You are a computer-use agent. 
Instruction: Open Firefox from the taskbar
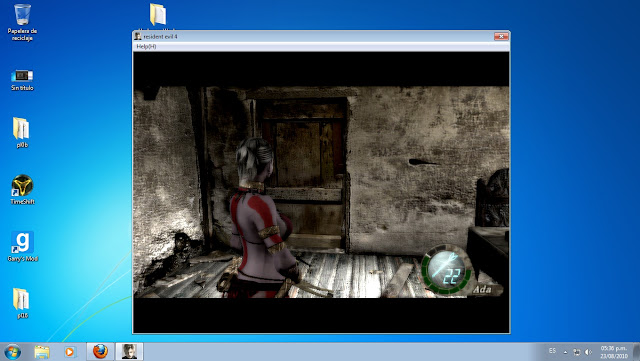click(100, 351)
